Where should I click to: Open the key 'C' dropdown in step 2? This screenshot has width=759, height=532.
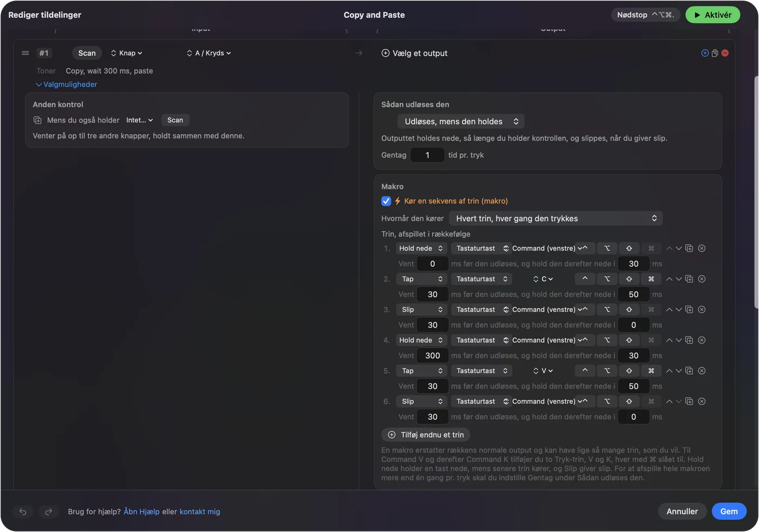[543, 279]
